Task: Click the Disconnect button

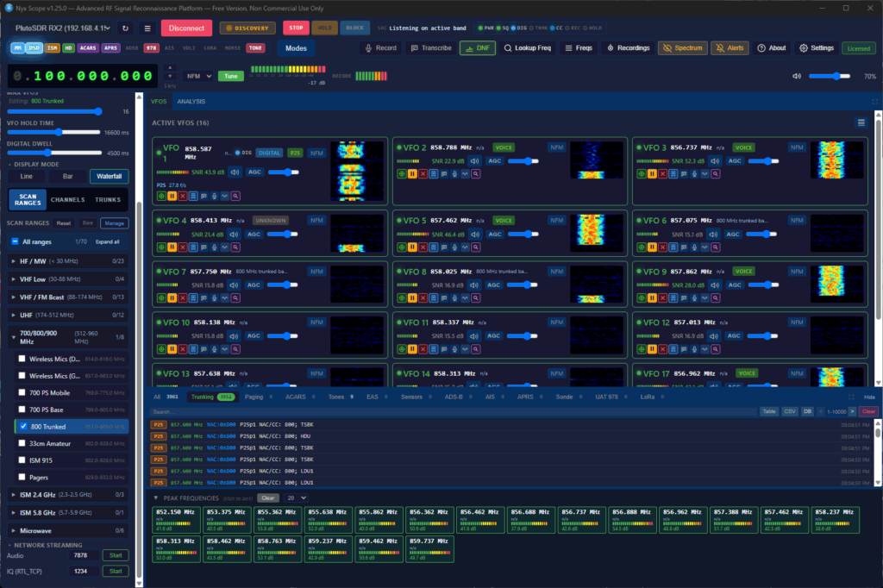Action: 186,28
